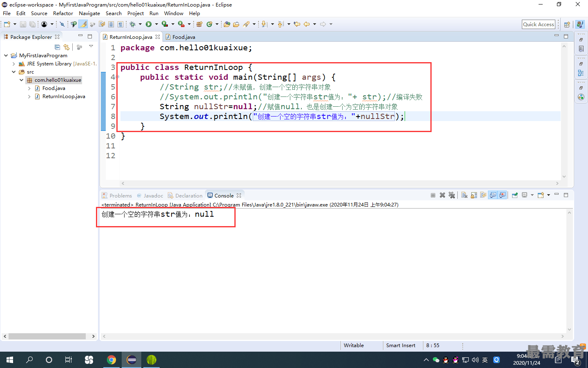Toggle Show Console on Standard Out
Screen dimensions: 588x368
(493, 195)
